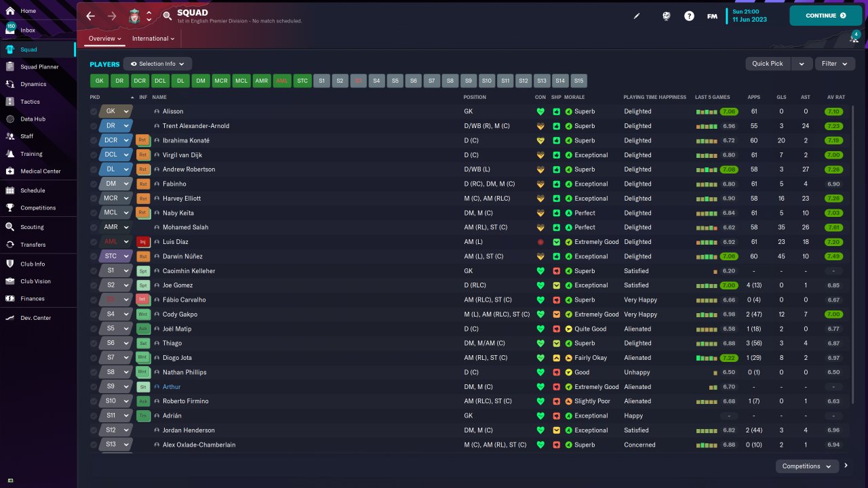Open Competitions in sidebar
Viewport: 868px width, 488px height.
38,208
